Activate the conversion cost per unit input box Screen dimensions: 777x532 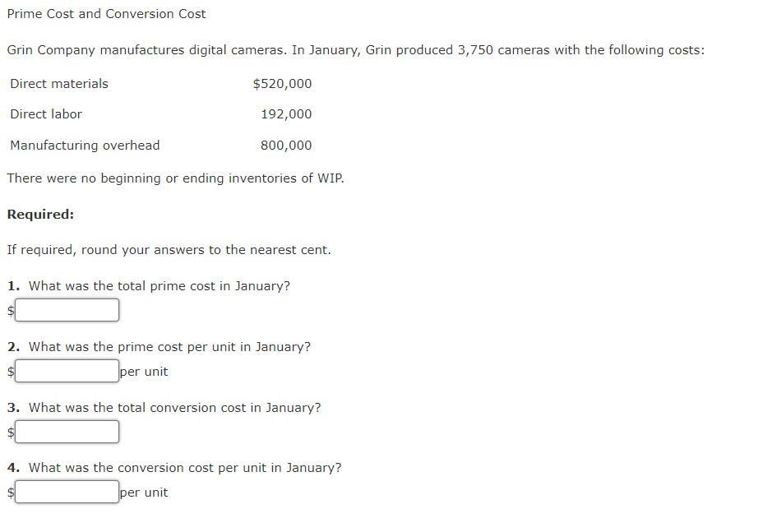[x=67, y=492]
